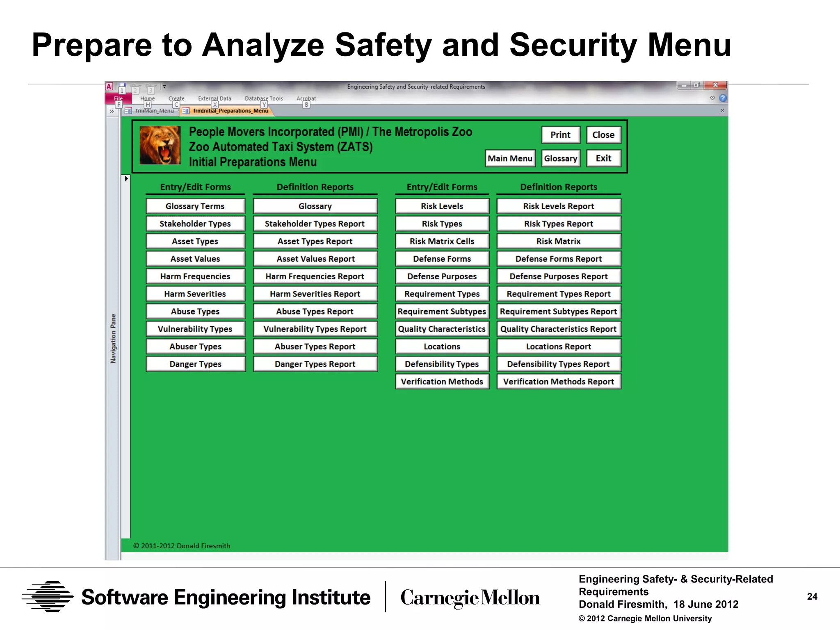The height and width of the screenshot is (630, 840).
Task: Go to Main Menu
Action: tap(510, 158)
